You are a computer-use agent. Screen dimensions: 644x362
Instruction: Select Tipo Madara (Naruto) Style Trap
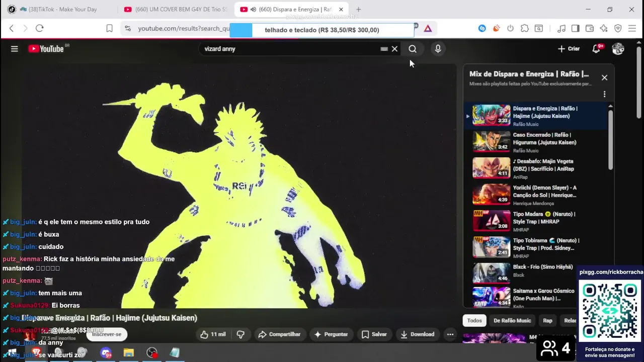[x=536, y=221]
